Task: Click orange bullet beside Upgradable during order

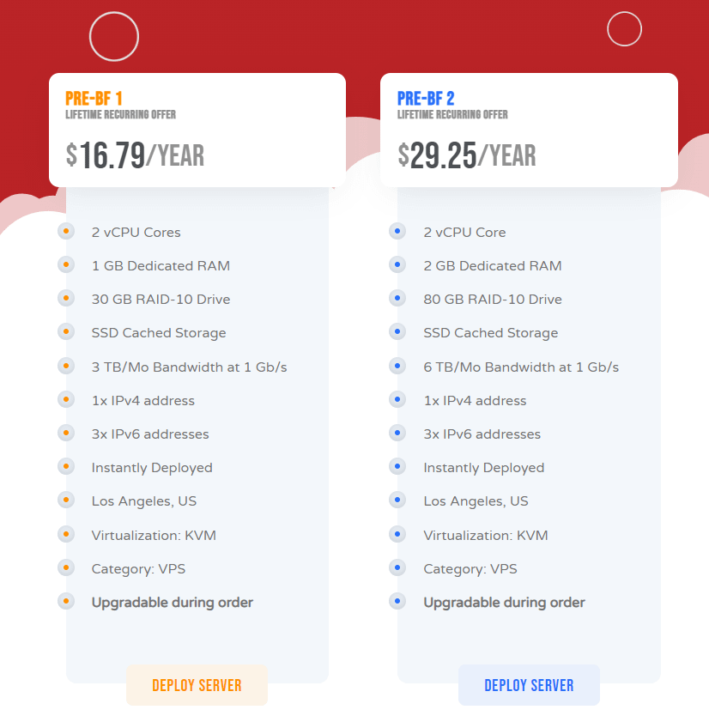Action: pos(66,602)
